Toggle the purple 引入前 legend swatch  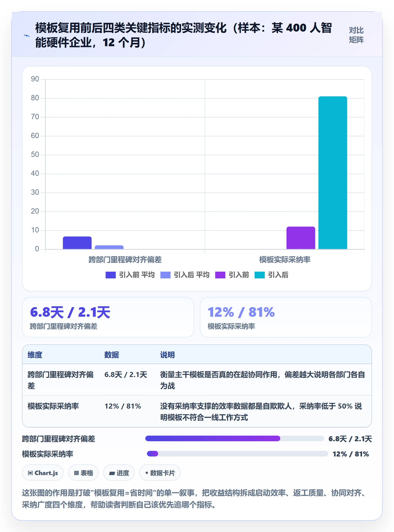[x=220, y=275]
